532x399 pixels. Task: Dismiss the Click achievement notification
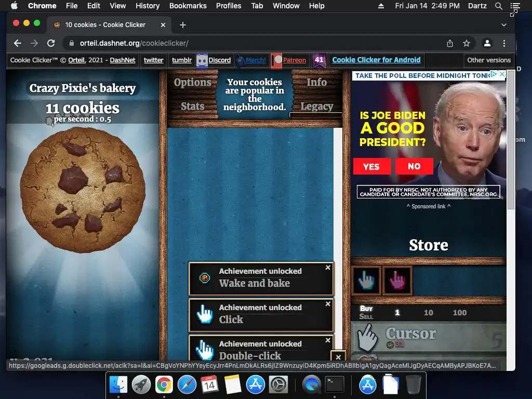tap(328, 303)
